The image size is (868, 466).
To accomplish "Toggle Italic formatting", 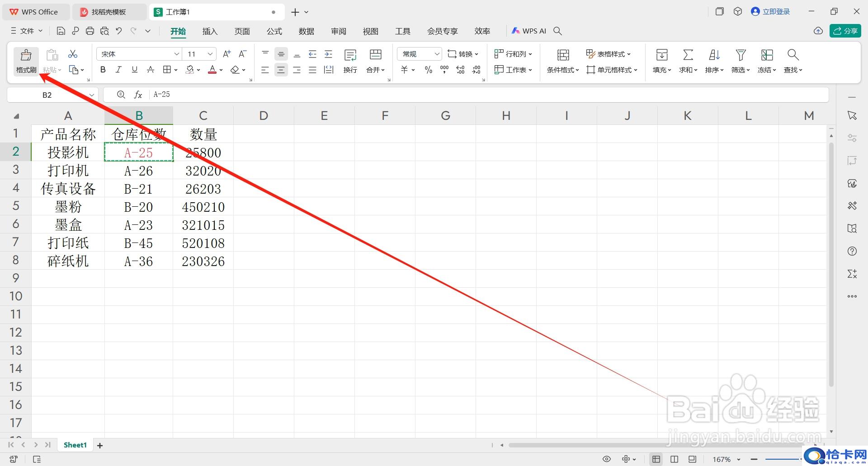I will 118,70.
